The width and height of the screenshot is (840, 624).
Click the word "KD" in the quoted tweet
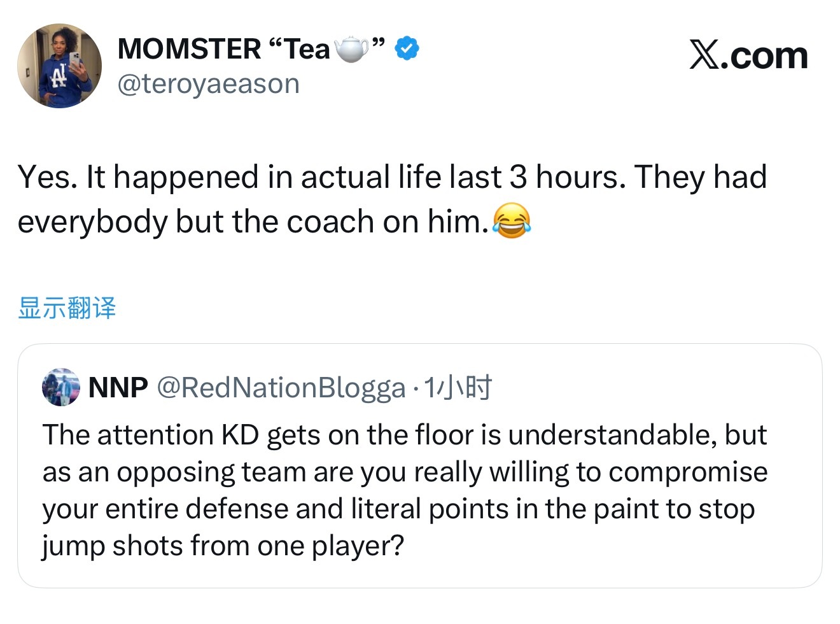pos(240,435)
